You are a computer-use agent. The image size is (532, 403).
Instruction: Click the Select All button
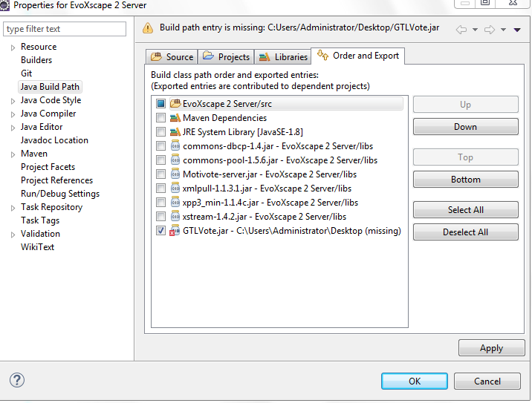465,210
